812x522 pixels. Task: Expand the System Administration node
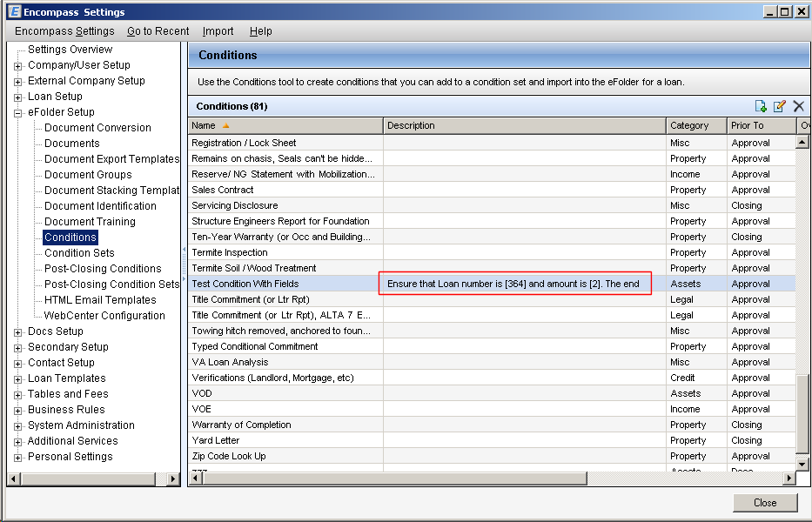tap(17, 426)
